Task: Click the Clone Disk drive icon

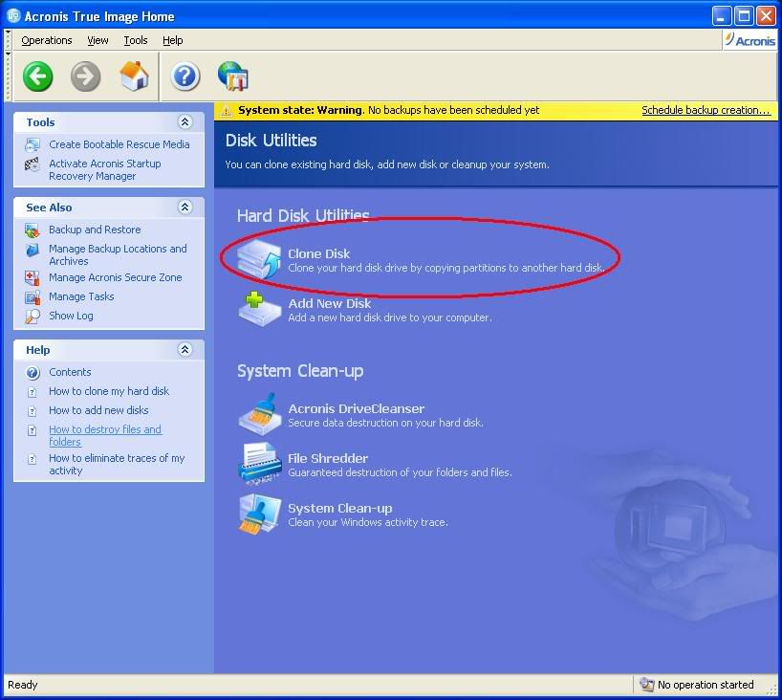Action: tap(259, 258)
